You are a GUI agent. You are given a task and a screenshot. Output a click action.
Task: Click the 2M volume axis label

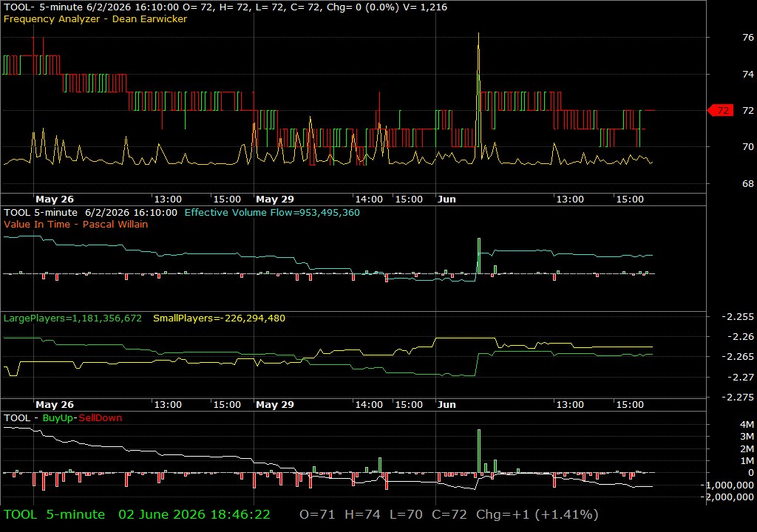point(747,449)
